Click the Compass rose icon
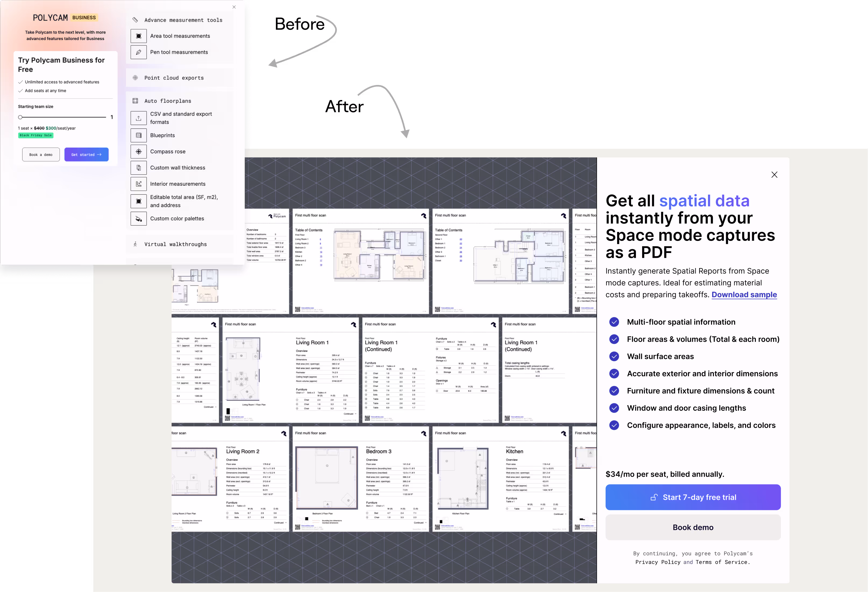868x592 pixels. coord(138,152)
